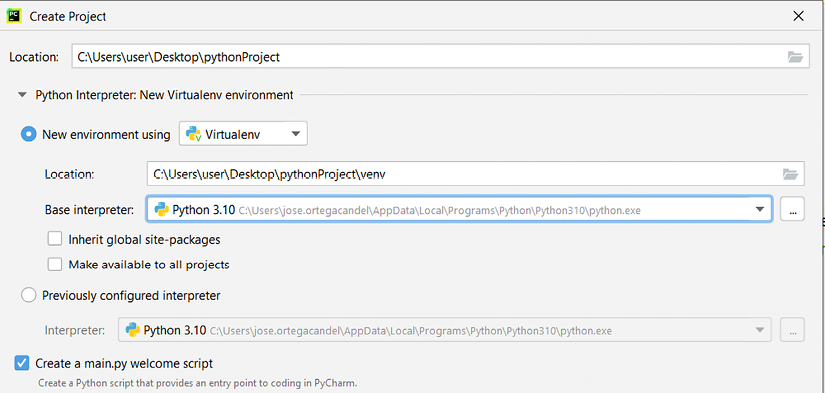Viewport: 825px width, 393px height.
Task: Open the Virtualenv environment type dropdown
Action: point(243,134)
